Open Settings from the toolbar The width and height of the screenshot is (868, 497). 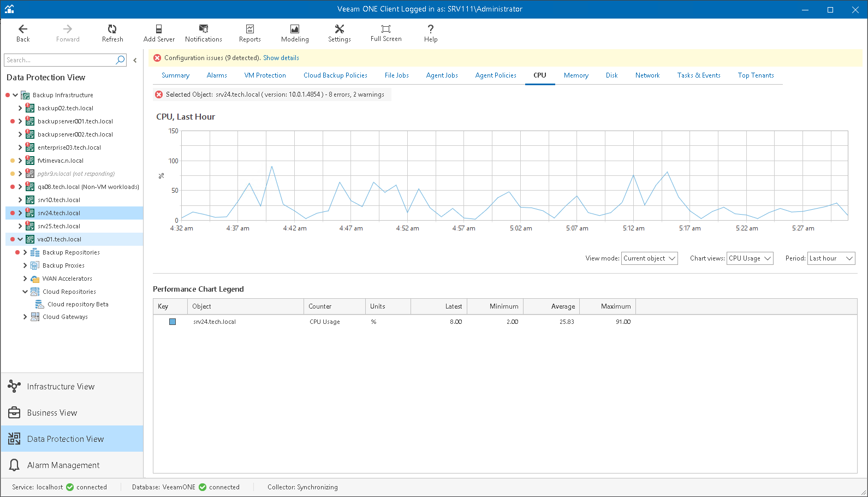[340, 33]
